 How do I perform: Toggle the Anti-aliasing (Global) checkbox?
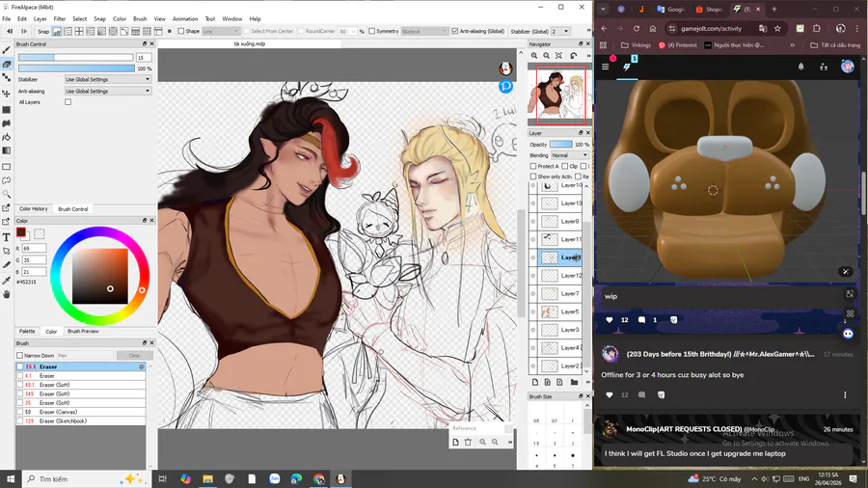pos(455,32)
